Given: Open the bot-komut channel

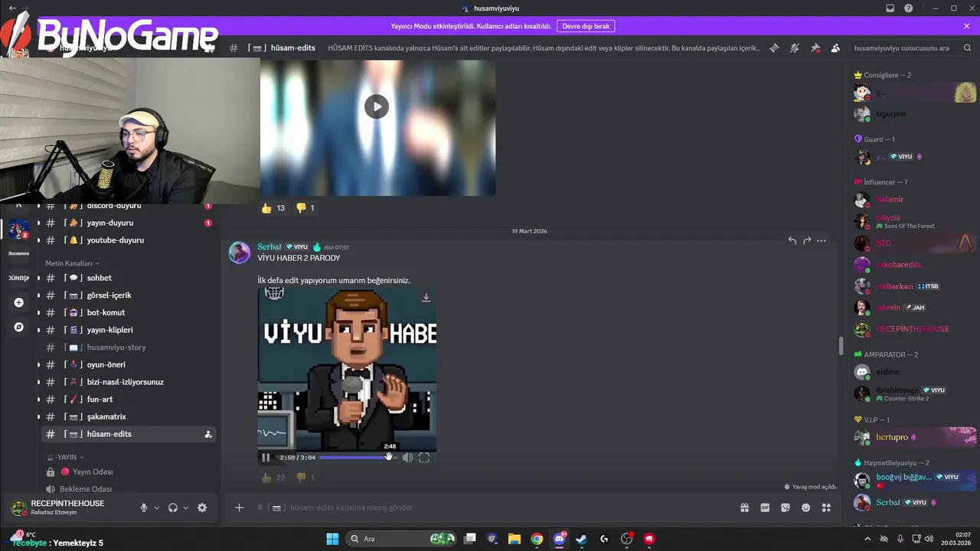Looking at the screenshot, I should [x=129, y=312].
